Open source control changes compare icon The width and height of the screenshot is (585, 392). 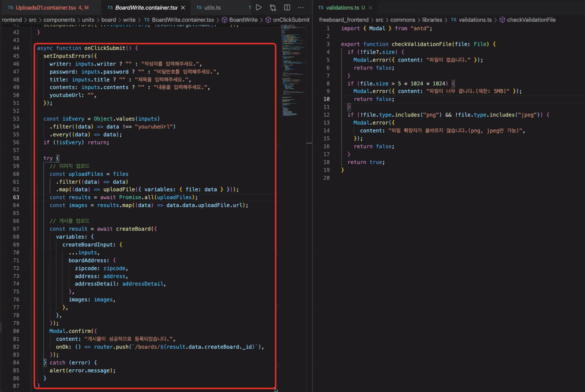coord(273,8)
